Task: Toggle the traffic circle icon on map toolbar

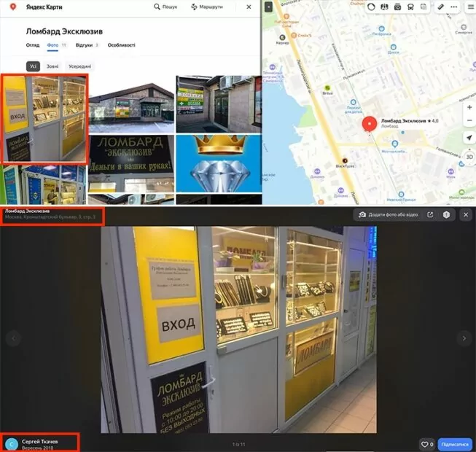Action: pos(371,7)
